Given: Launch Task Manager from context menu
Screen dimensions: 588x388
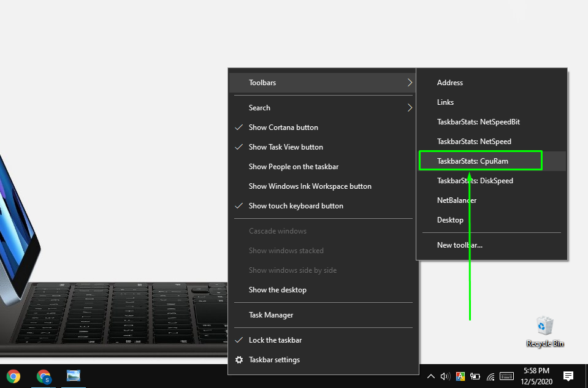Looking at the screenshot, I should coord(271,315).
